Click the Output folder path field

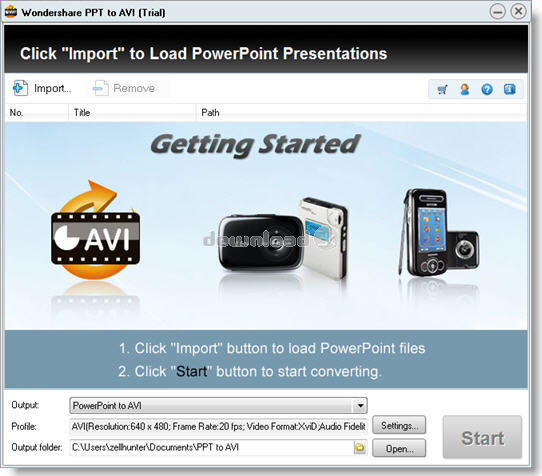212,447
